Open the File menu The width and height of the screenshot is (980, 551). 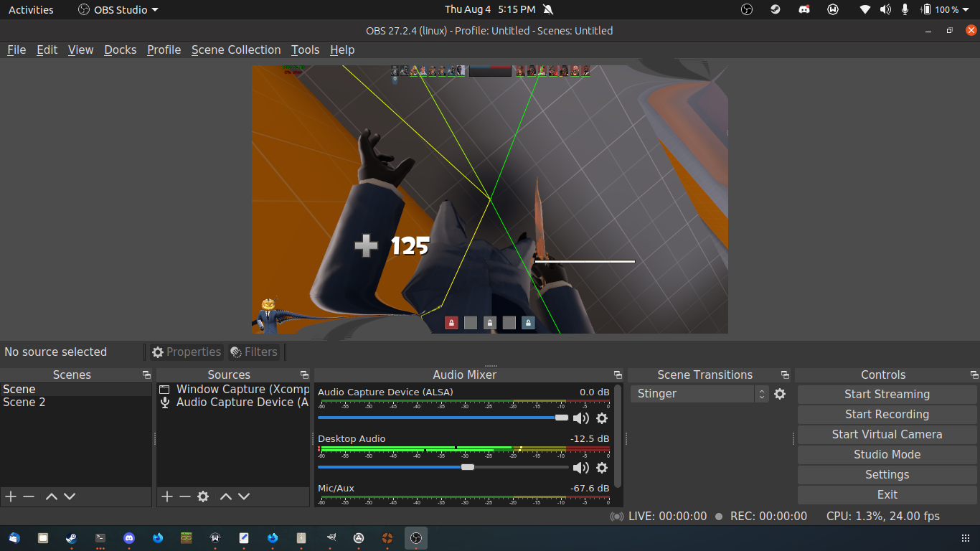click(17, 50)
